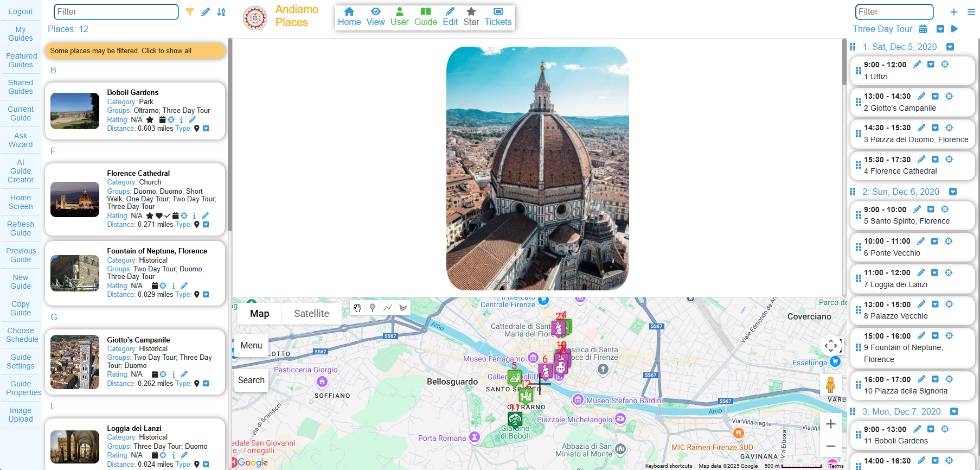This screenshot has width=980, height=470.
Task: Click the Edit toolbar item
Action: click(x=450, y=17)
